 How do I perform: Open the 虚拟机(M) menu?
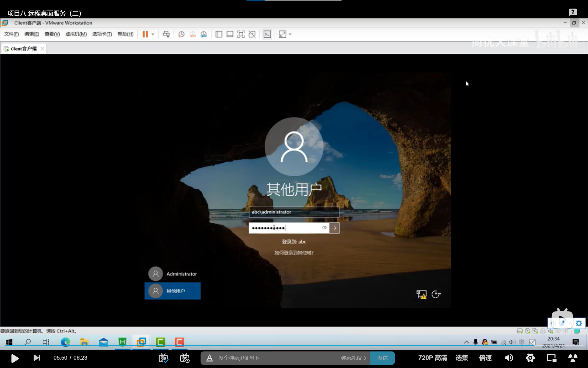(x=76, y=34)
